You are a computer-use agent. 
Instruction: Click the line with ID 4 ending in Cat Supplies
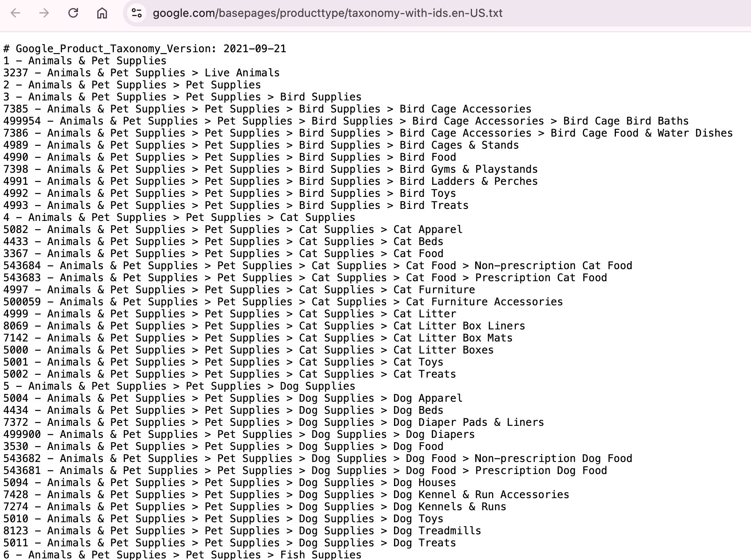(x=179, y=217)
